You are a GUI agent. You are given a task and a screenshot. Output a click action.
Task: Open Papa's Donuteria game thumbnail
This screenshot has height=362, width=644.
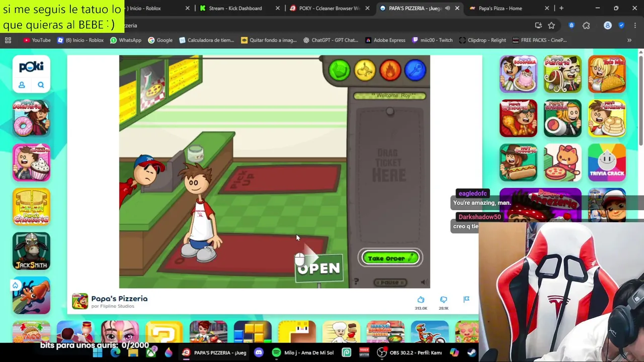[31, 118]
